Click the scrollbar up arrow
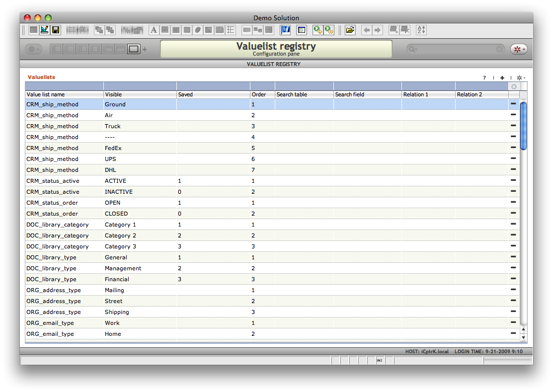This screenshot has height=392, width=553. coord(523,329)
